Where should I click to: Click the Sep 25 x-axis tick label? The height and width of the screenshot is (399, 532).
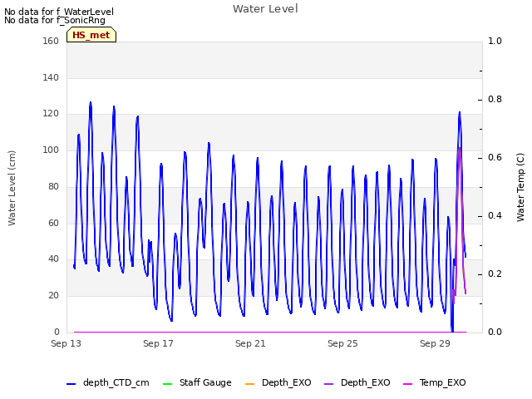click(x=342, y=343)
